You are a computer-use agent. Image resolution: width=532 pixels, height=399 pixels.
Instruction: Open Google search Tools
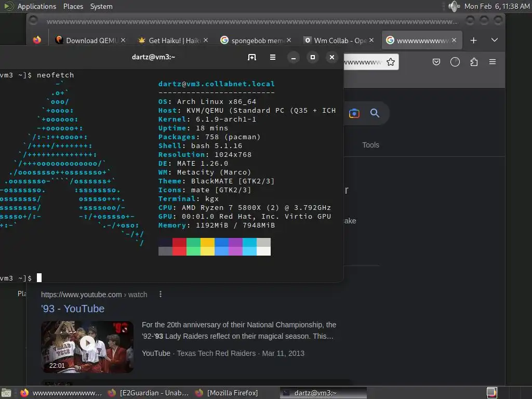(x=370, y=145)
